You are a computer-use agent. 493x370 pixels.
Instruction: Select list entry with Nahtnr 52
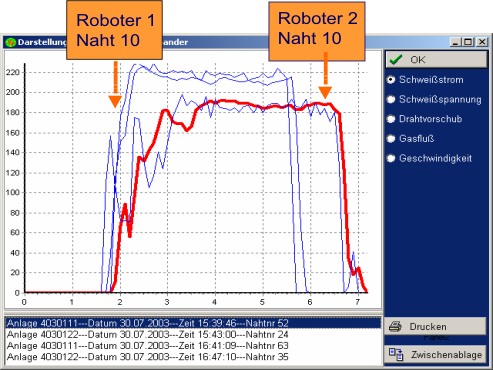(193, 323)
